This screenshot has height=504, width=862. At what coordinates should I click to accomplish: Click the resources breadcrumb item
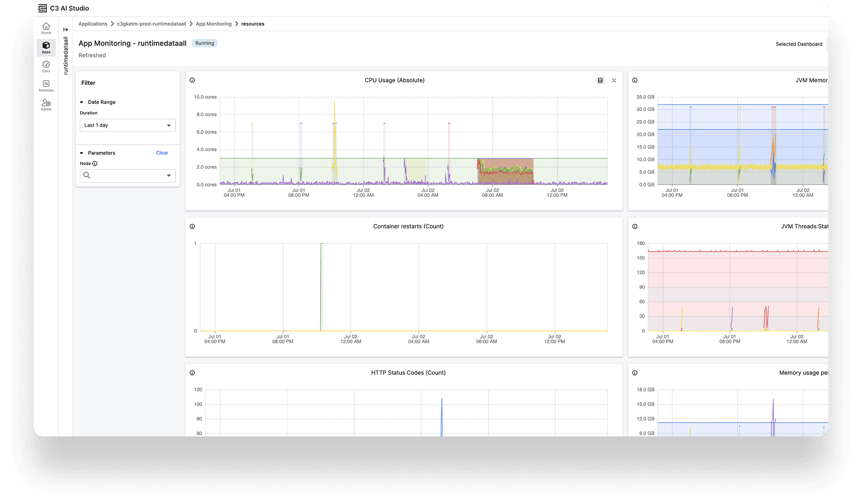tap(253, 24)
